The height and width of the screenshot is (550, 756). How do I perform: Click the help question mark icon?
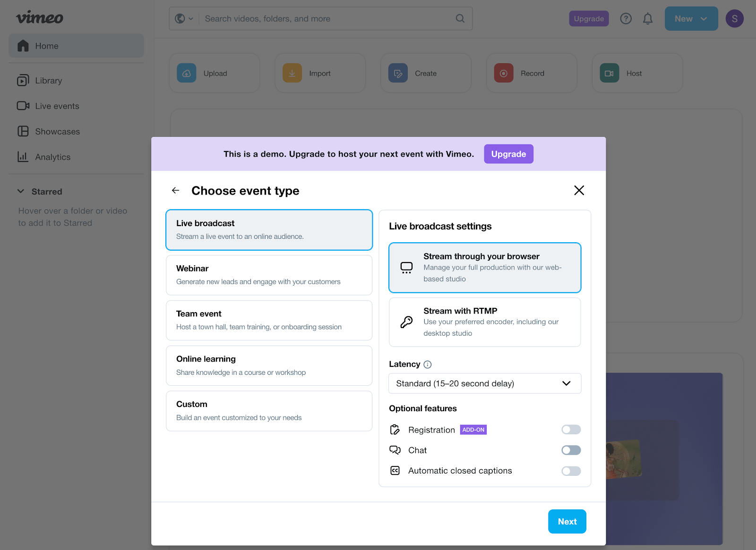coord(626,18)
